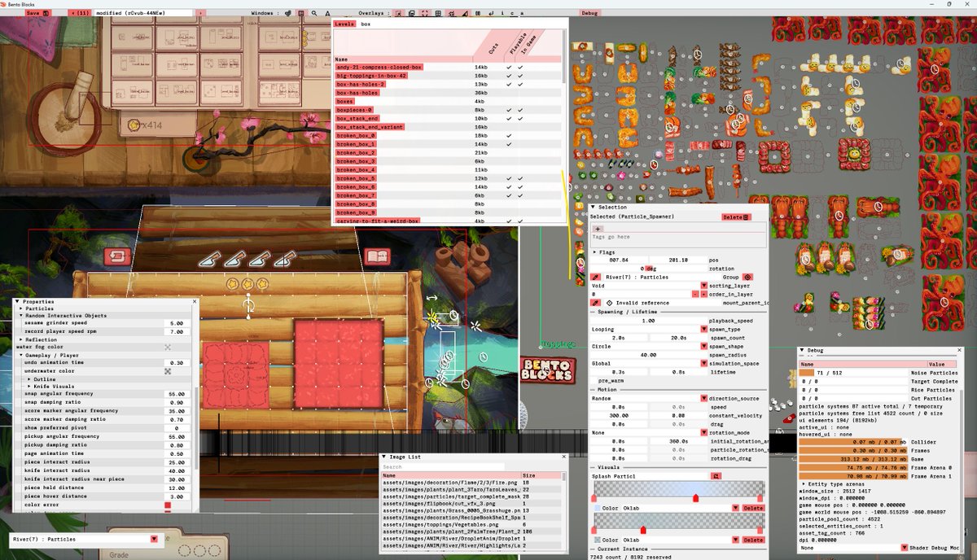Toggle Playable check for box_stack_end
Screen dimensions: 977x560
coord(509,118)
